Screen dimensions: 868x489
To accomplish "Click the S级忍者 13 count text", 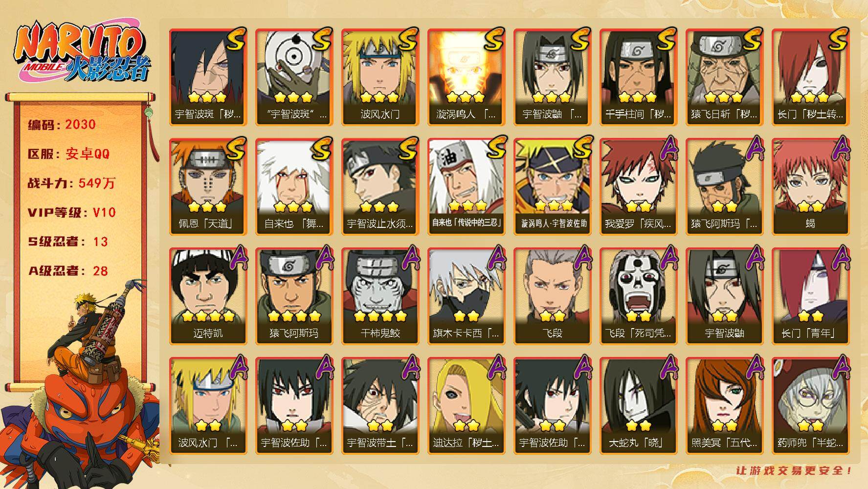I will click(68, 242).
